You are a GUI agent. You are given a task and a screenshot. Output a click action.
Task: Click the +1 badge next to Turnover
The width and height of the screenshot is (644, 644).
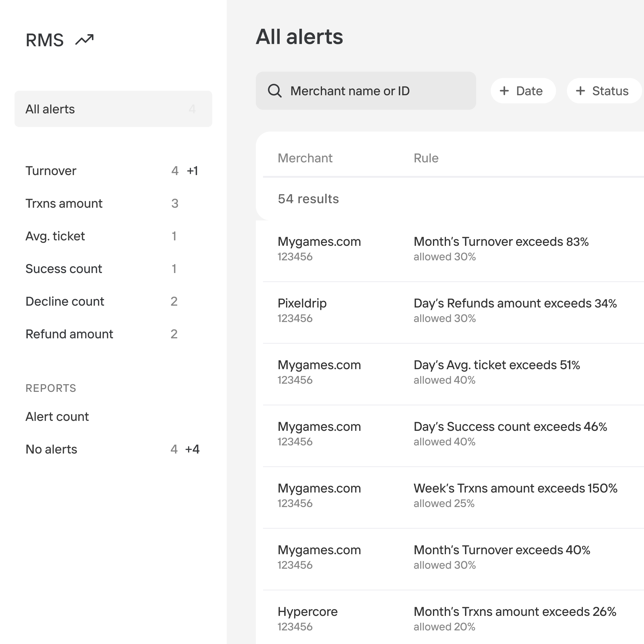pyautogui.click(x=192, y=171)
